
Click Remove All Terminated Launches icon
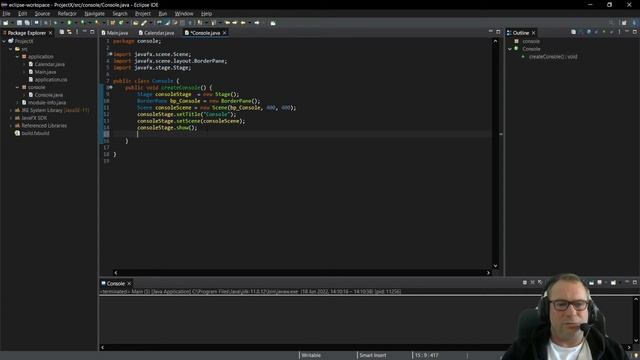[540, 282]
